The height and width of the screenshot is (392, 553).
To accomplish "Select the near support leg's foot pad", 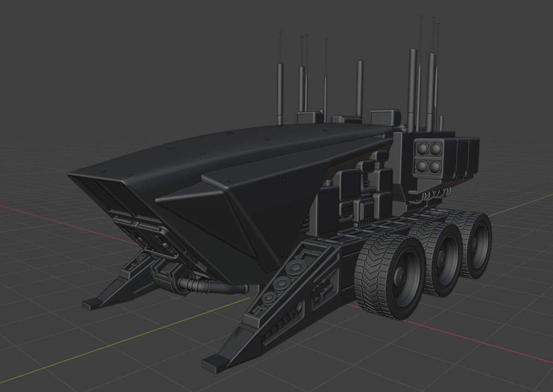I will [x=215, y=364].
